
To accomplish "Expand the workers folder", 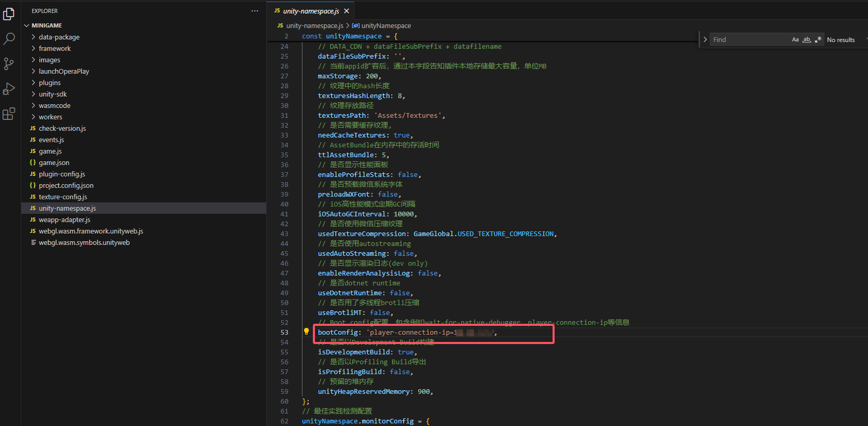I will coord(34,117).
